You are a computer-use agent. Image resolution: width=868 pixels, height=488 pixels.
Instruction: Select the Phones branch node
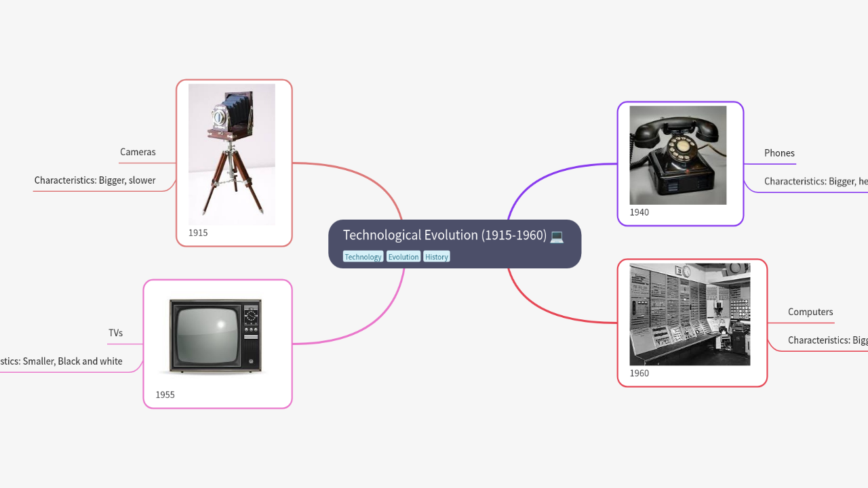(779, 153)
